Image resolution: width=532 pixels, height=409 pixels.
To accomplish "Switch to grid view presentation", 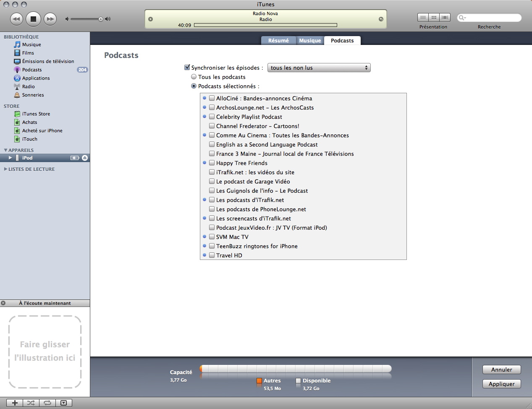I will (x=434, y=17).
